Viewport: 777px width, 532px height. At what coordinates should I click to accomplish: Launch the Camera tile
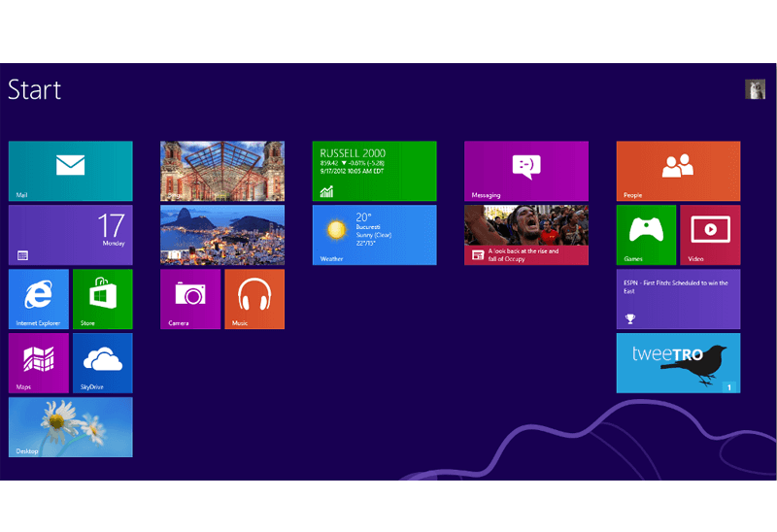(x=190, y=299)
